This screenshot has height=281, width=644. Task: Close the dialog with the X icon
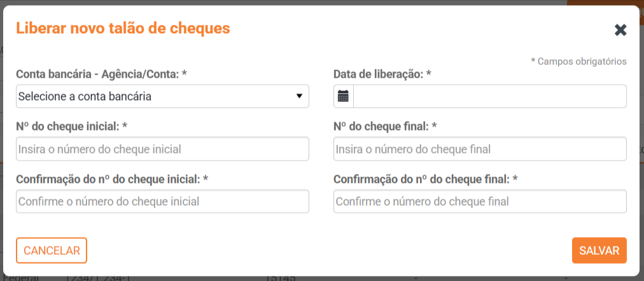click(x=620, y=30)
